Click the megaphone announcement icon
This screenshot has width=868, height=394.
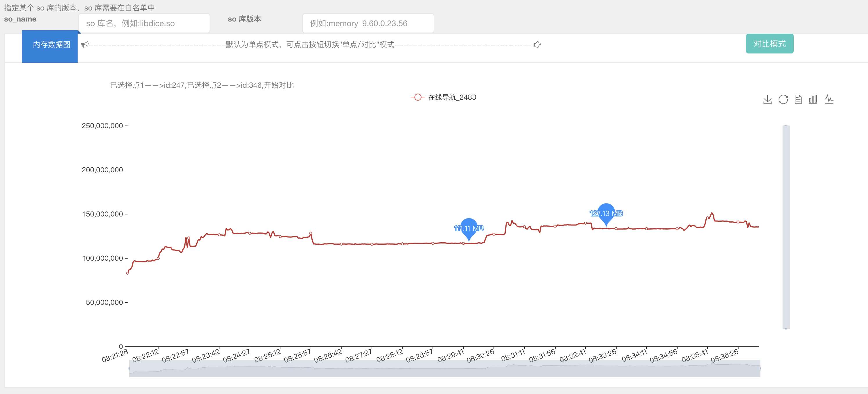tap(85, 44)
